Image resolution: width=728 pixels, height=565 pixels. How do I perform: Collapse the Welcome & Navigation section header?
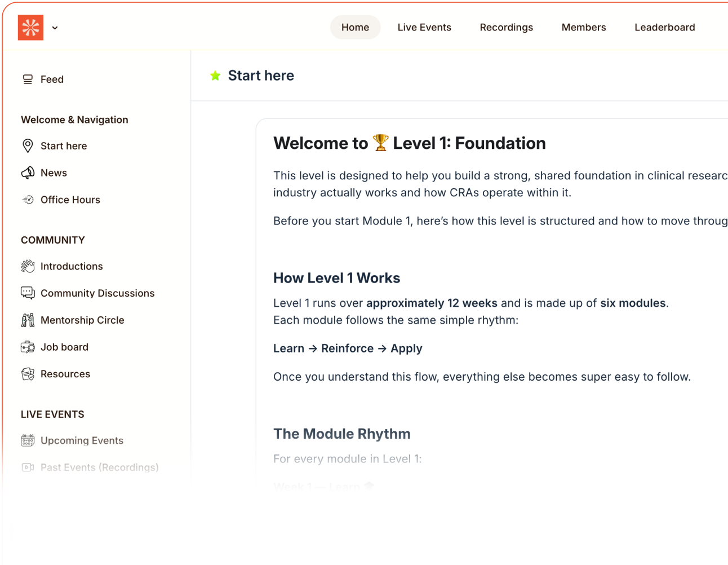[74, 120]
